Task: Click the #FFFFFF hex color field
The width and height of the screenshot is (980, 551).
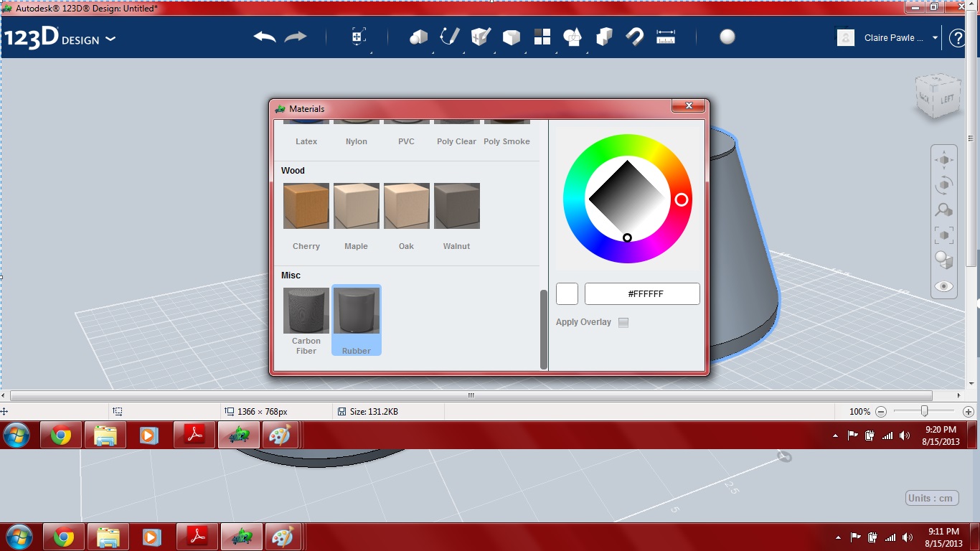Action: point(642,294)
